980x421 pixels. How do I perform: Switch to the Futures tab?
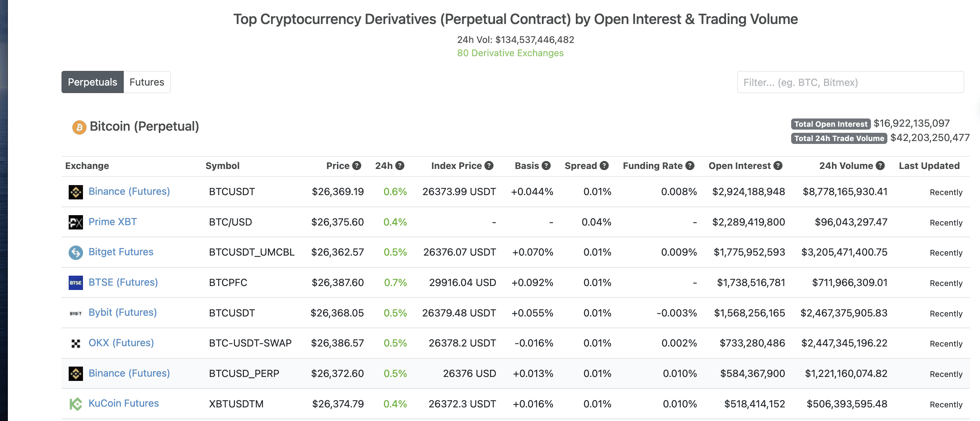(147, 82)
